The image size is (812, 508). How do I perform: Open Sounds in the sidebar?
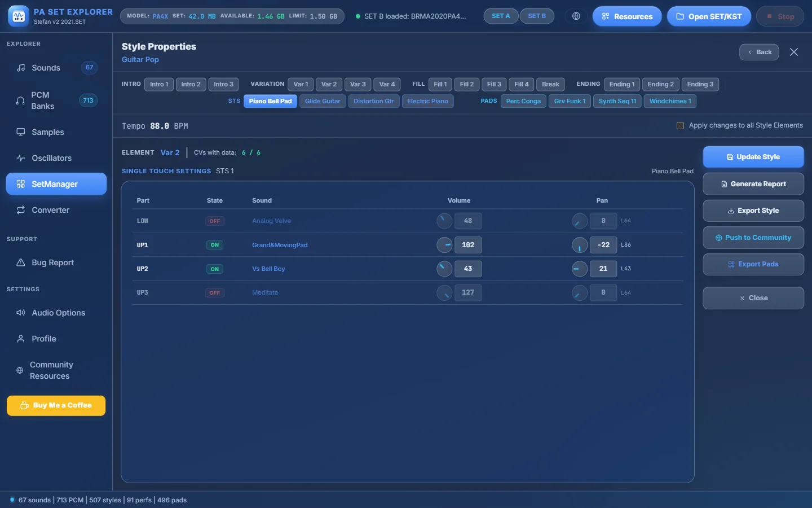click(x=56, y=68)
